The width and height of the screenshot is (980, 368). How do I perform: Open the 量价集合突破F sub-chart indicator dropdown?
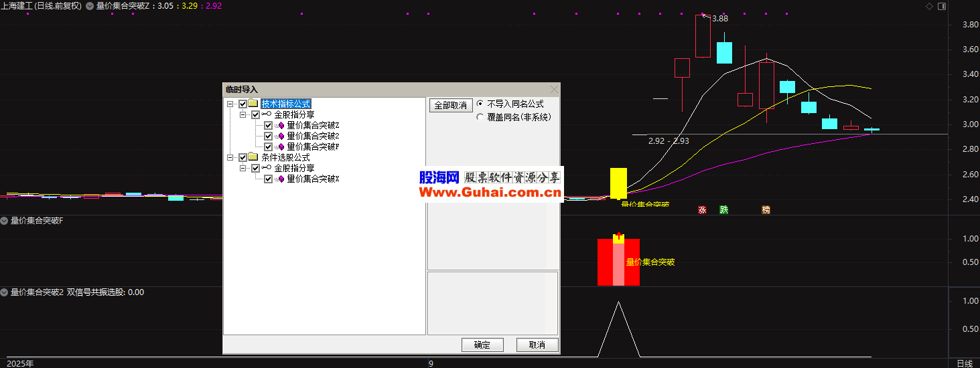[x=5, y=220]
